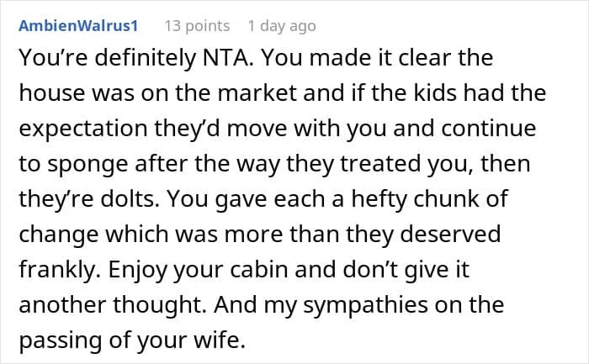Click the line beginning house was on

click(x=283, y=92)
